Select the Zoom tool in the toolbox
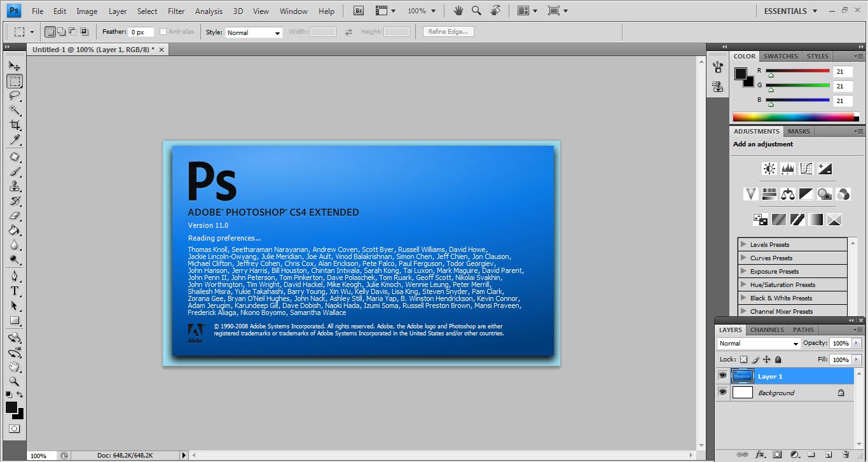Screen dimensions: 868x462 point(15,382)
